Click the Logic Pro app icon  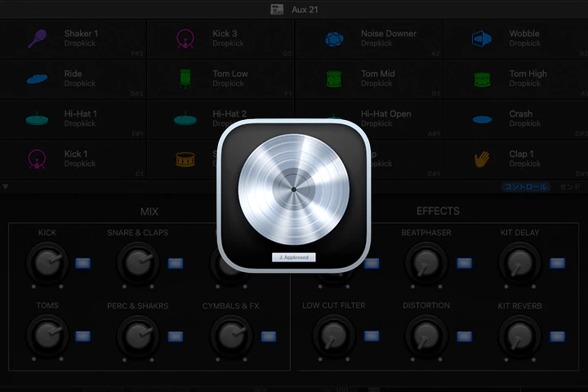pos(294,195)
